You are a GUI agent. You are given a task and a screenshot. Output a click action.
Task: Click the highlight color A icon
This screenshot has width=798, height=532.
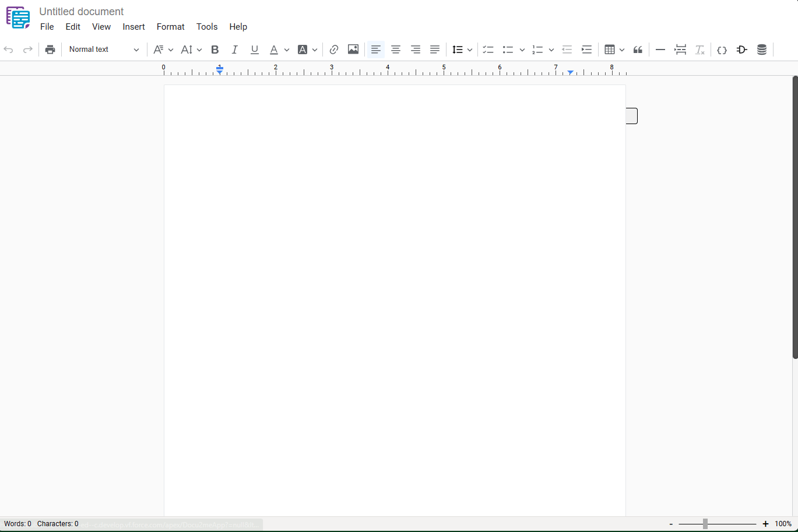coord(303,50)
